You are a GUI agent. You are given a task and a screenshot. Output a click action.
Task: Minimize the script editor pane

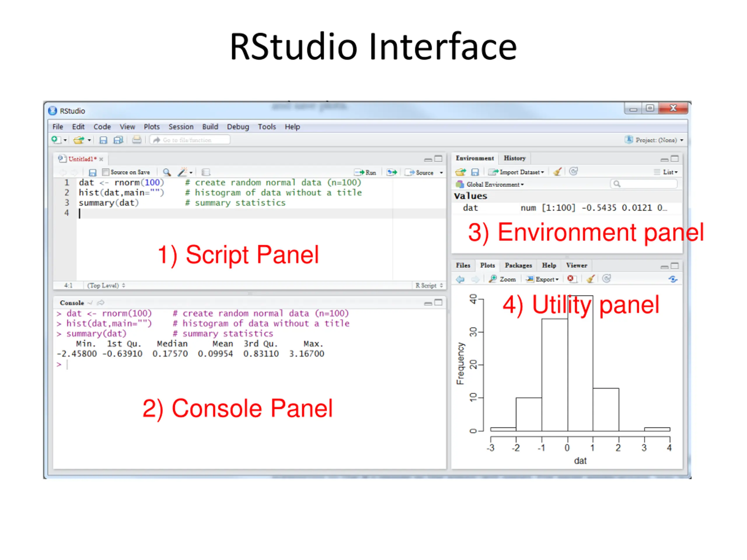point(428,160)
